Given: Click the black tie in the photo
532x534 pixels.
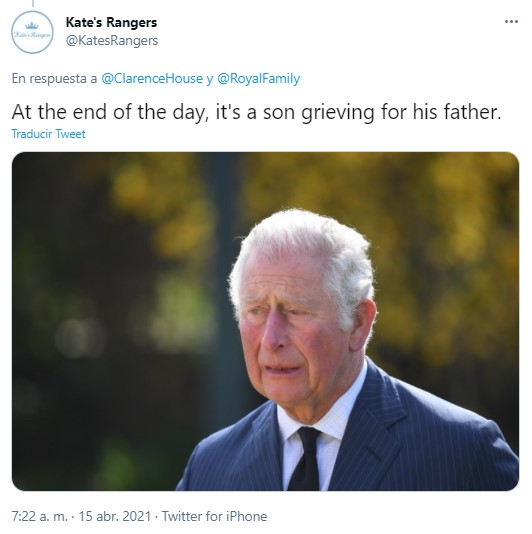Looking at the screenshot, I should pos(306,459).
